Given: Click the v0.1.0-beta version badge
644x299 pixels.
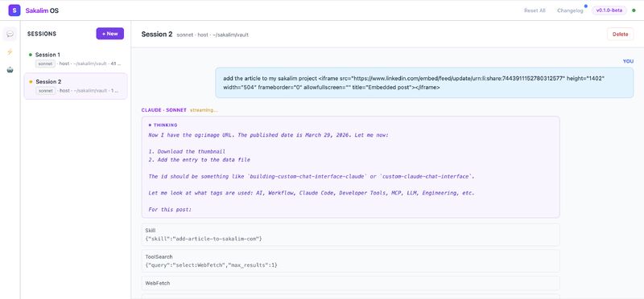Looking at the screenshot, I should click(x=609, y=10).
